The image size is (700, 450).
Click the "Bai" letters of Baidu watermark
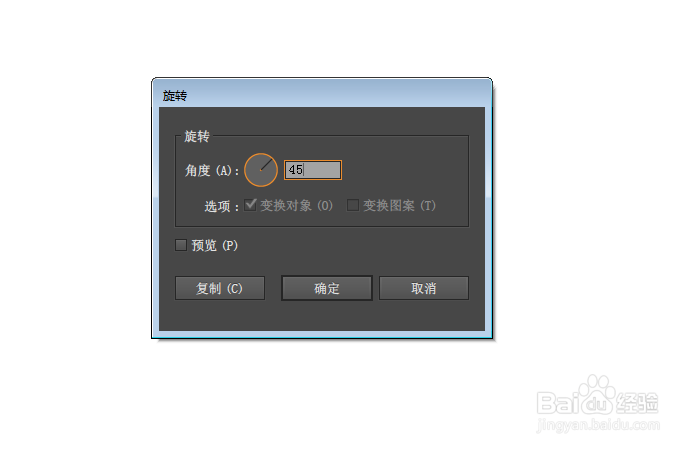[558, 402]
